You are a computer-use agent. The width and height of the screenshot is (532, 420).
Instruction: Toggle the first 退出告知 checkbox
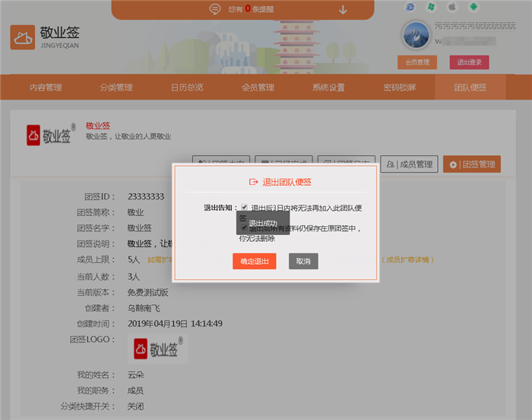pos(244,207)
